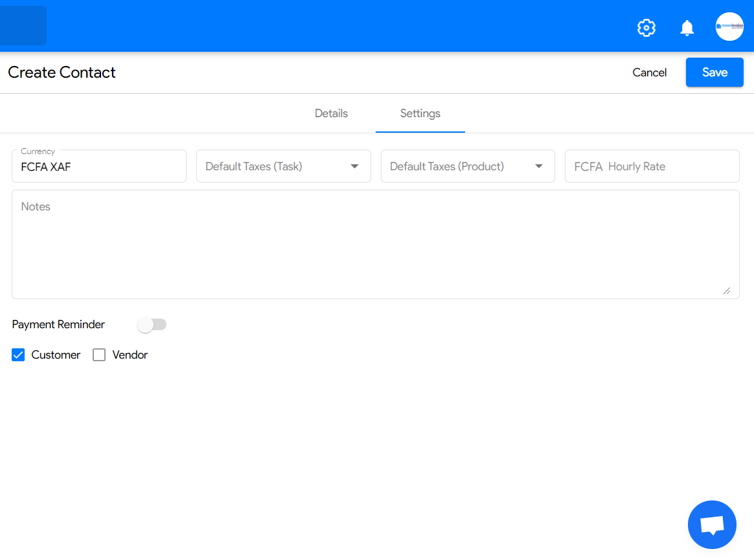The height and width of the screenshot is (560, 754).
Task: Check the Vendor checkbox
Action: click(99, 355)
